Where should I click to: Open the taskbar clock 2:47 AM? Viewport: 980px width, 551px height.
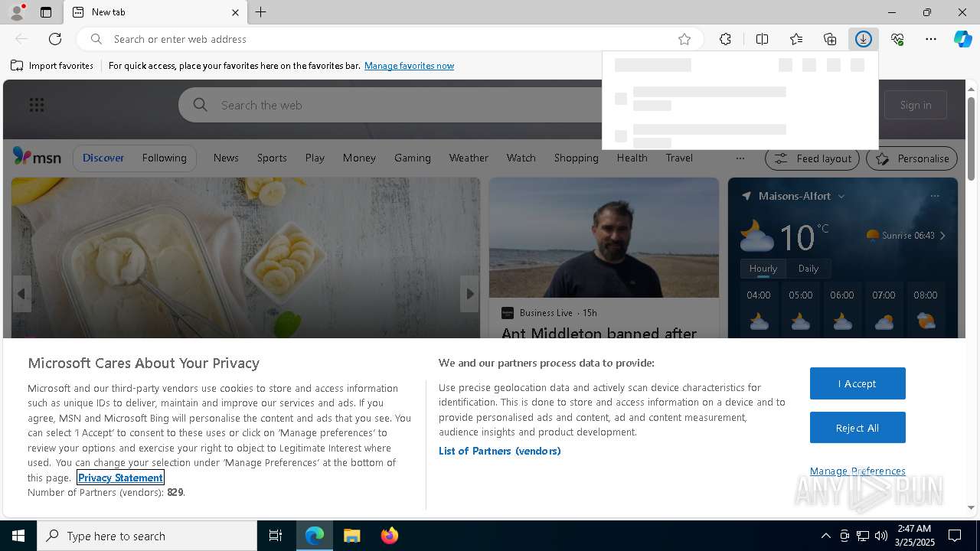[x=914, y=536]
